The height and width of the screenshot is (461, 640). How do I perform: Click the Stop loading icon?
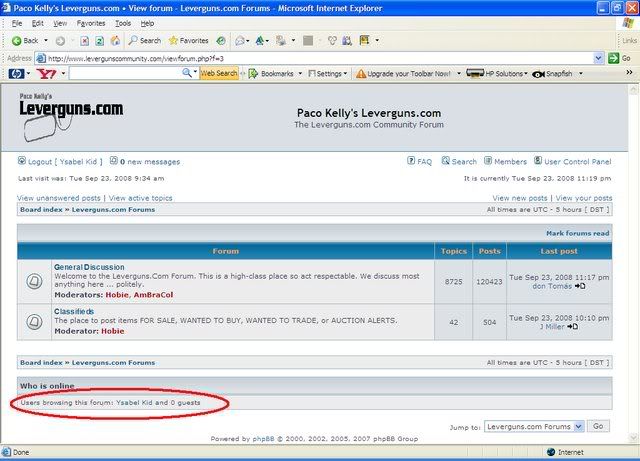84,40
